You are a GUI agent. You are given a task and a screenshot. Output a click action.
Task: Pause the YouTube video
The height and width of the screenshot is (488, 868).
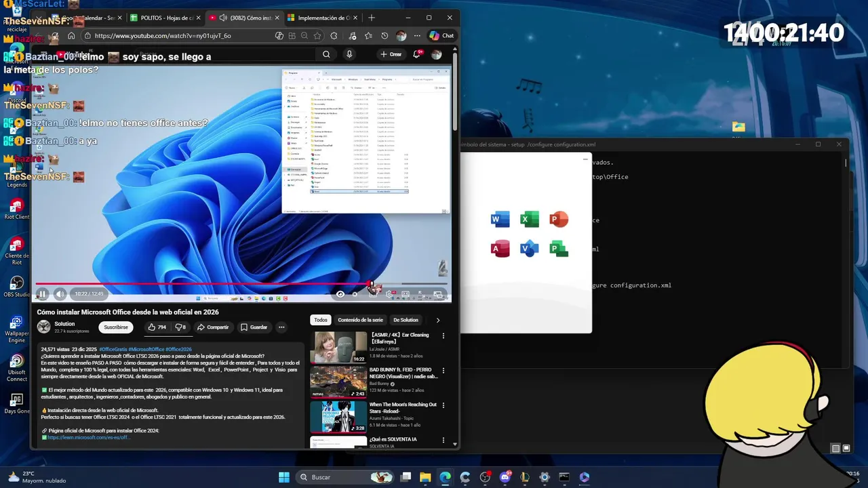[42, 294]
